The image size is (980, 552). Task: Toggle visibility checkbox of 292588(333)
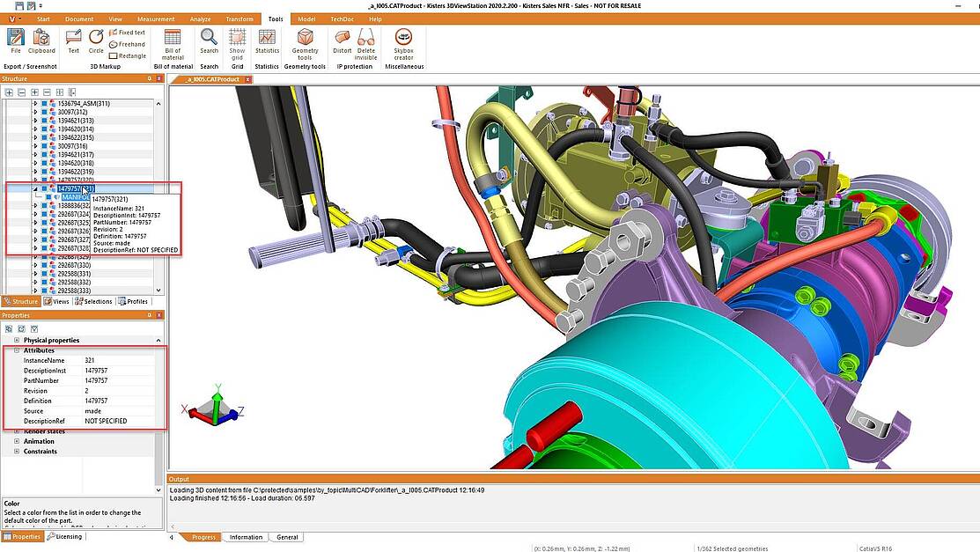tap(44, 291)
